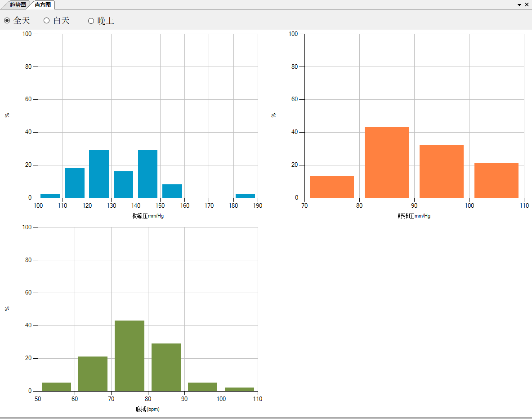This screenshot has width=532, height=419.
Task: Click the 140-150 blue systolic bar
Action: point(148,174)
